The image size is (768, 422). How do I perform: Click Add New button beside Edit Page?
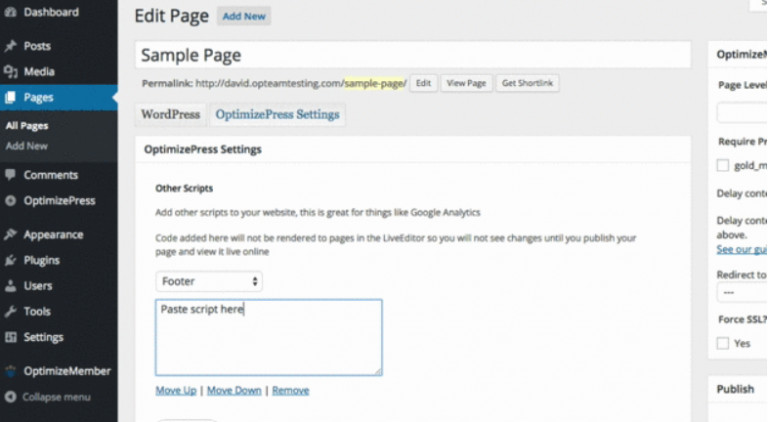(244, 16)
